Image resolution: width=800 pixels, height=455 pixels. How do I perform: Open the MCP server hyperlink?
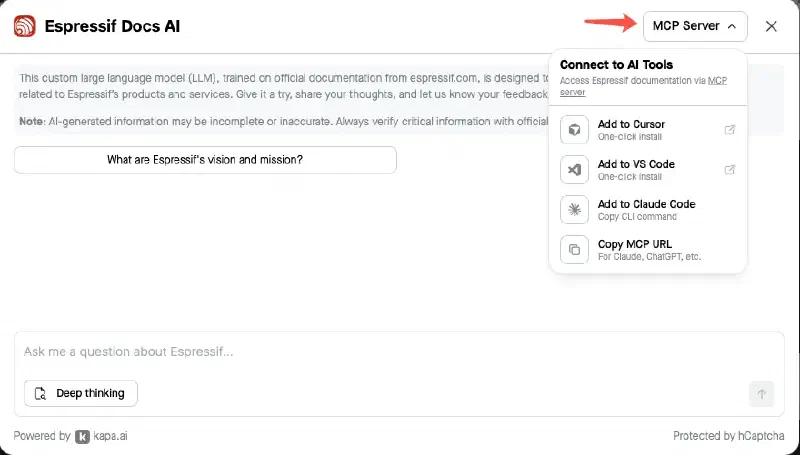(x=643, y=86)
